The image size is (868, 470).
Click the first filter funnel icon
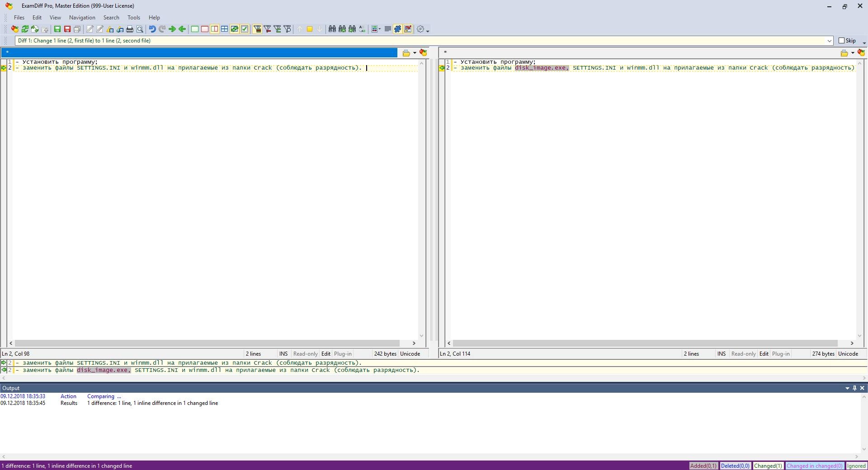pyautogui.click(x=257, y=29)
